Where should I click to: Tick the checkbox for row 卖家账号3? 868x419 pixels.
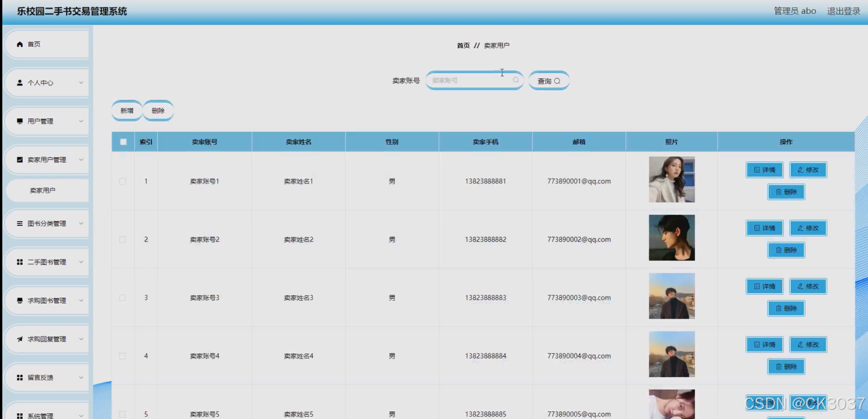pyautogui.click(x=122, y=298)
